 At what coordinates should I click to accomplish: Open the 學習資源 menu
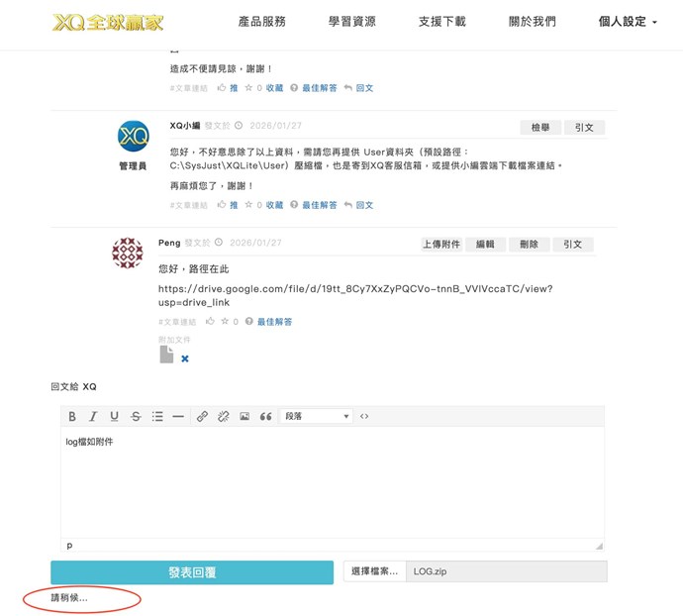tap(352, 22)
